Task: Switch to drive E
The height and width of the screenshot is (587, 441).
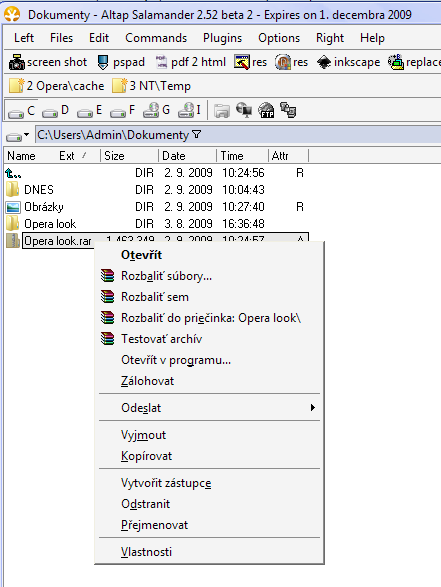Action: coord(89,110)
